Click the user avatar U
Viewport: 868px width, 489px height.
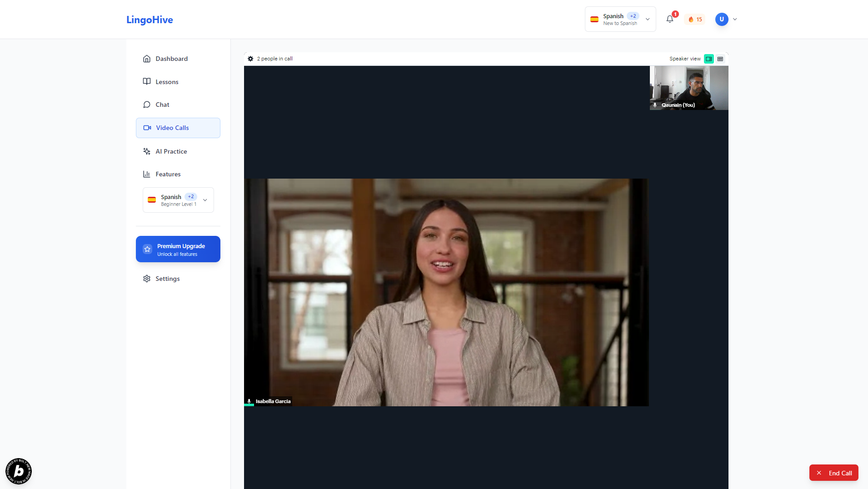click(722, 19)
